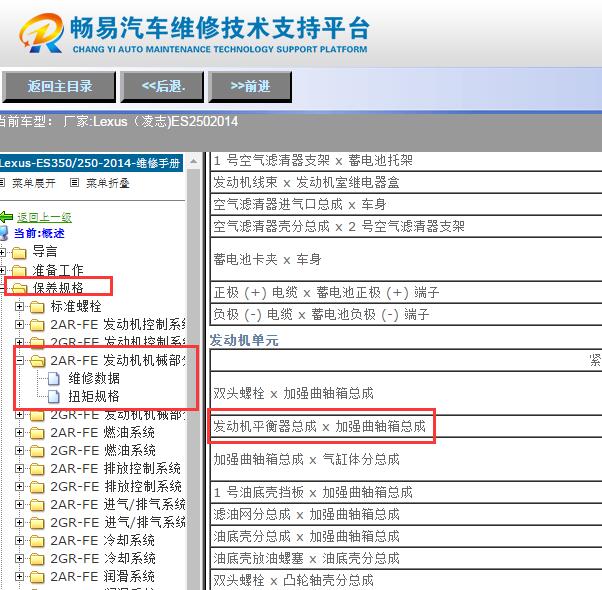602x590 pixels.
Task: Expand the 2AR-FE 进气/排气系统 node
Action: (19, 504)
